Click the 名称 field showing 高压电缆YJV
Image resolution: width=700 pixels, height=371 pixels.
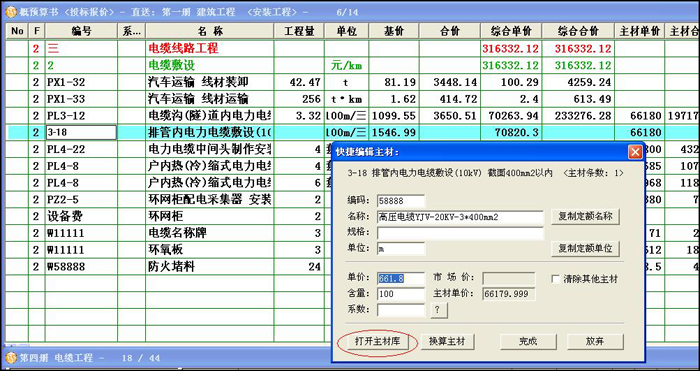(460, 217)
